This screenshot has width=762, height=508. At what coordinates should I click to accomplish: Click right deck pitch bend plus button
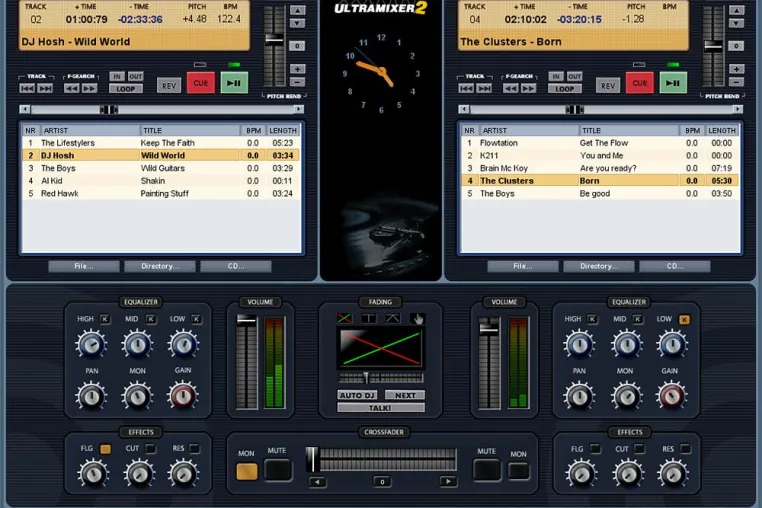[x=736, y=69]
